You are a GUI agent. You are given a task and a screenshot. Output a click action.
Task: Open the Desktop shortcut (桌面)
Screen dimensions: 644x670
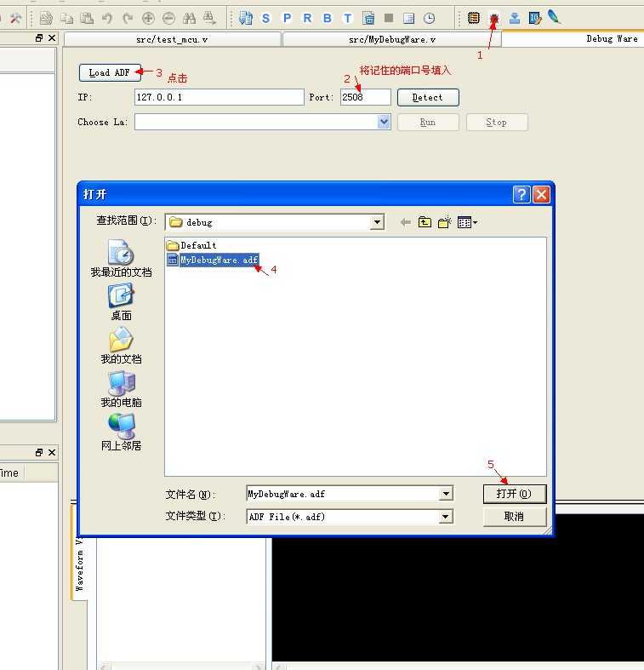click(x=122, y=302)
